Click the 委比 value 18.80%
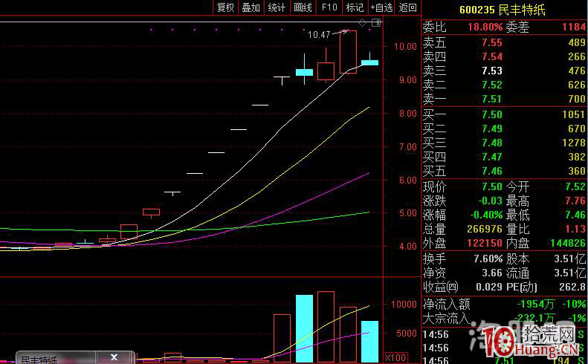Viewport: 588px width, 364px height. coord(485,27)
